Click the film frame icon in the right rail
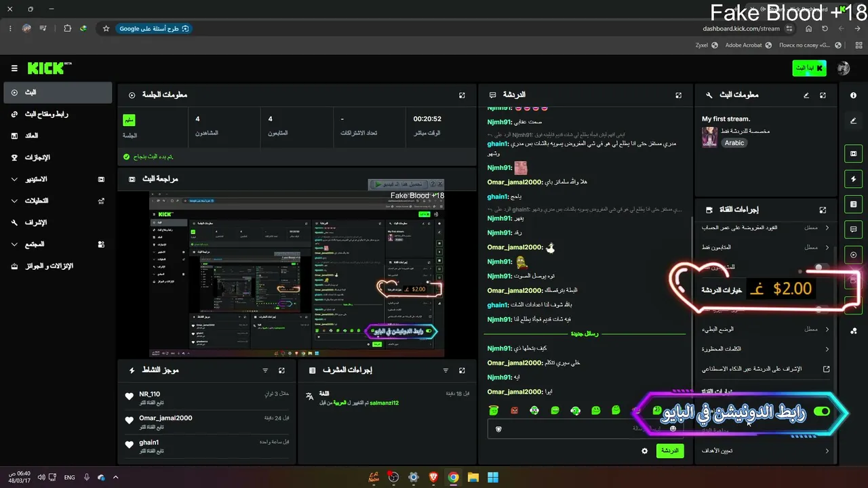 pos(853,154)
